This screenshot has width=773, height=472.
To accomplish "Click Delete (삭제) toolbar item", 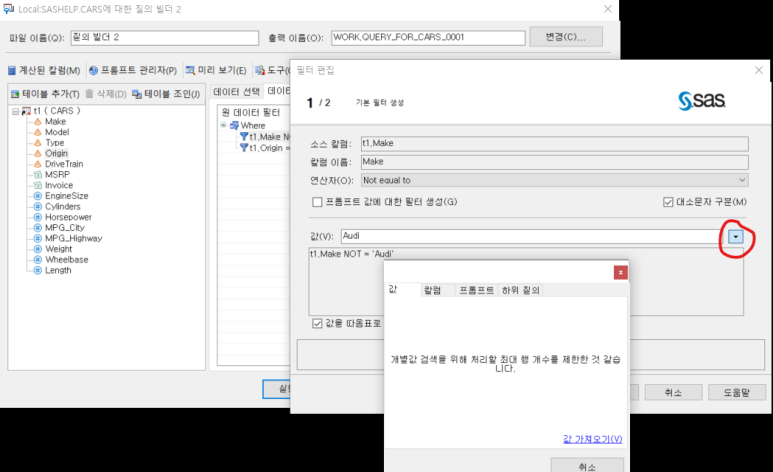I will click(x=106, y=94).
